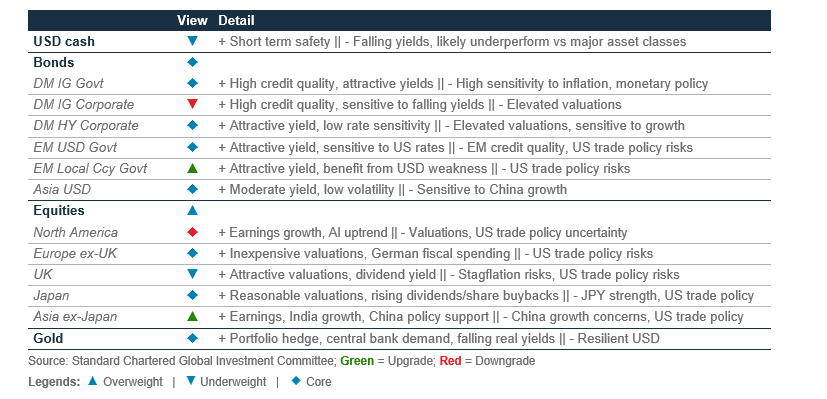Click the underweight triangle for USD cash
Screen dimensions: 827x399
[193, 41]
